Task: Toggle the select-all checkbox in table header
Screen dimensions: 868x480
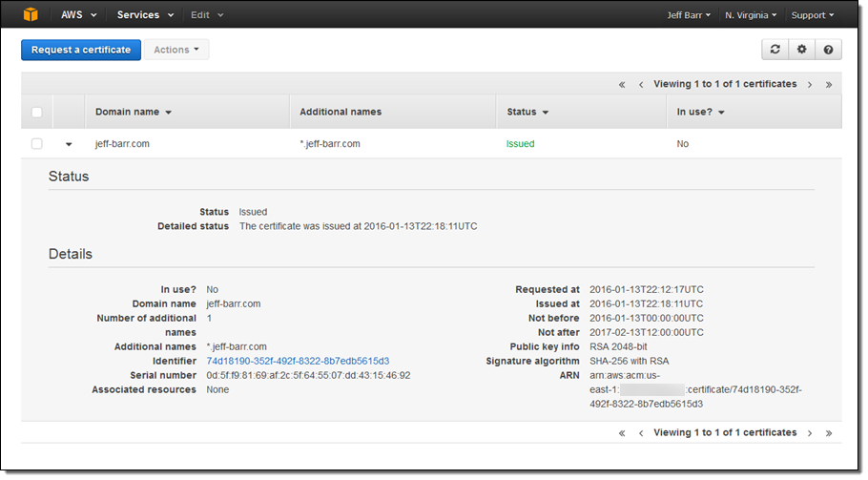Action: (x=37, y=112)
